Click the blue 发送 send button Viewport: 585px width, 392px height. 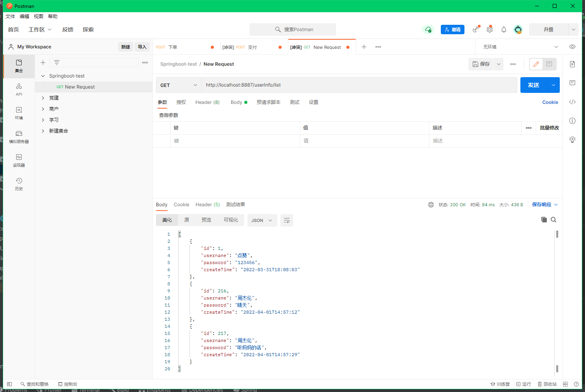pyautogui.click(x=533, y=85)
